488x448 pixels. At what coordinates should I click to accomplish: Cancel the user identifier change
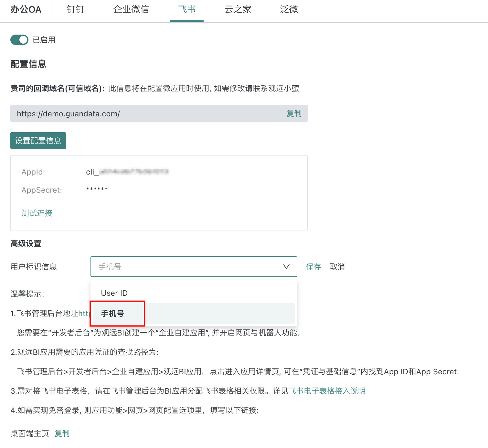tap(337, 267)
